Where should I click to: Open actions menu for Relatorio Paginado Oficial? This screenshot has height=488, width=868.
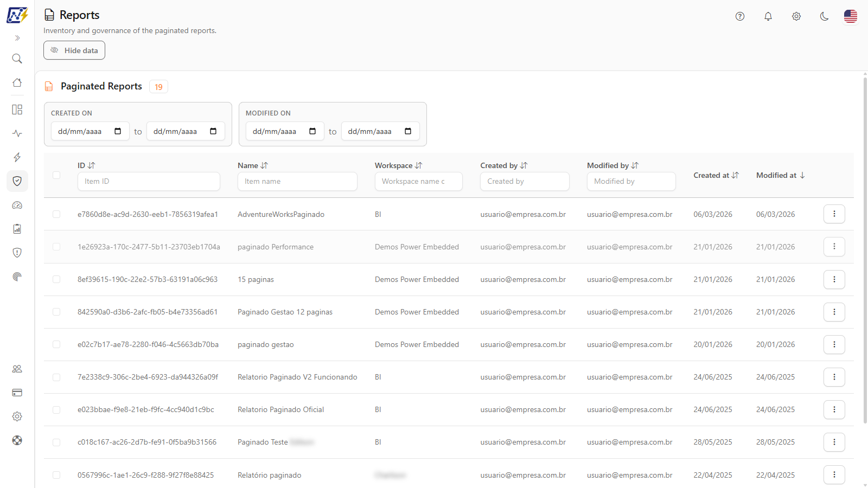834,409
